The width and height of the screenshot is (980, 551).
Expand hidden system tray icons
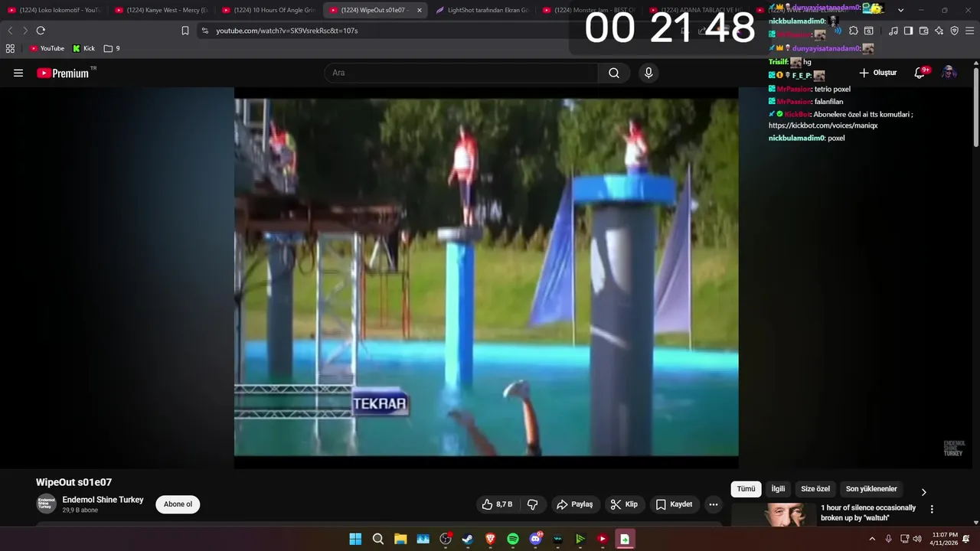871,539
